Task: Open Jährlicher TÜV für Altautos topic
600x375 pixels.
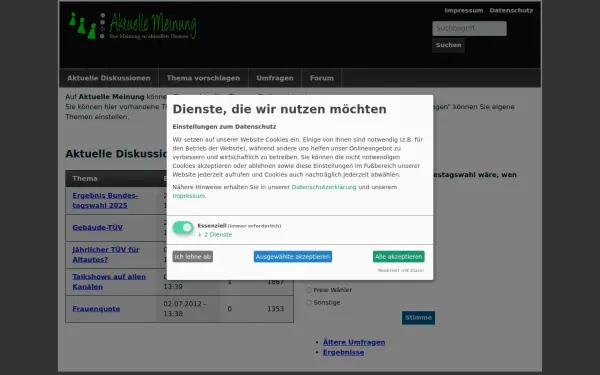Action: [106, 254]
